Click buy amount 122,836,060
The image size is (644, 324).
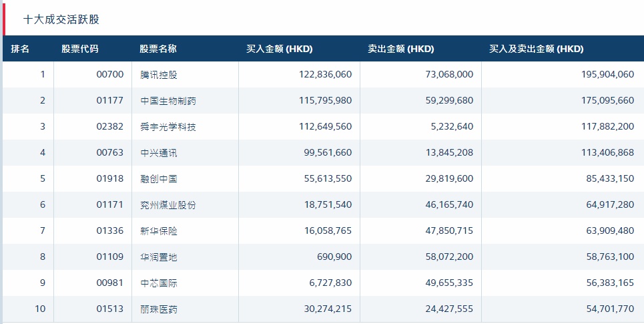tap(325, 74)
